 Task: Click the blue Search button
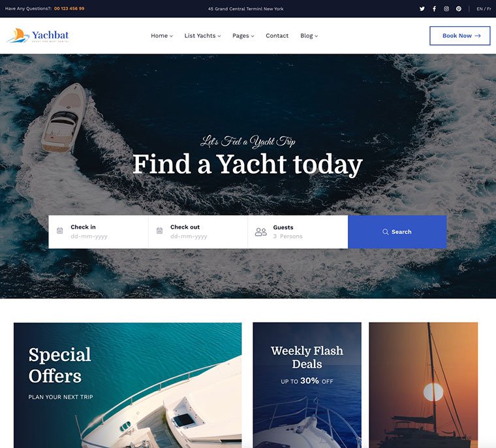click(x=397, y=232)
